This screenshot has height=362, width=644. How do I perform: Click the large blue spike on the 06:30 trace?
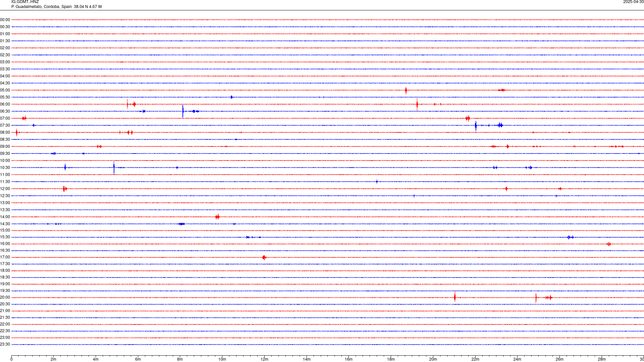(183, 111)
